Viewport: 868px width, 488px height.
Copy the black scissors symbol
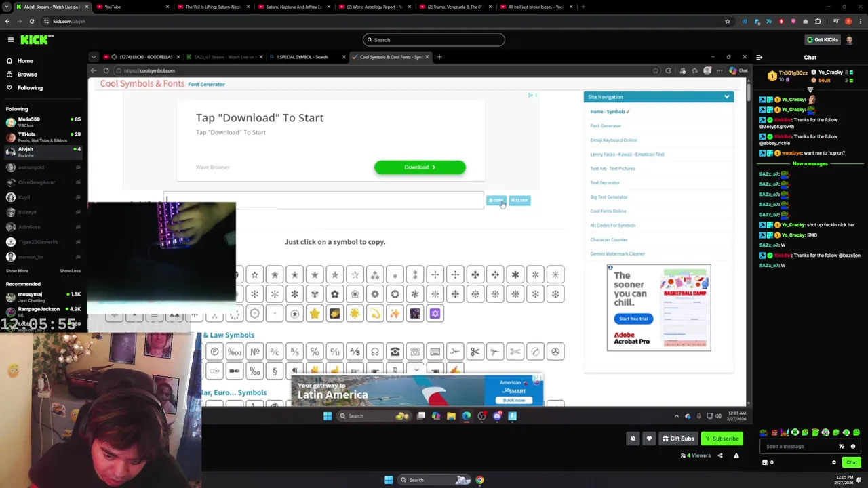pos(475,352)
